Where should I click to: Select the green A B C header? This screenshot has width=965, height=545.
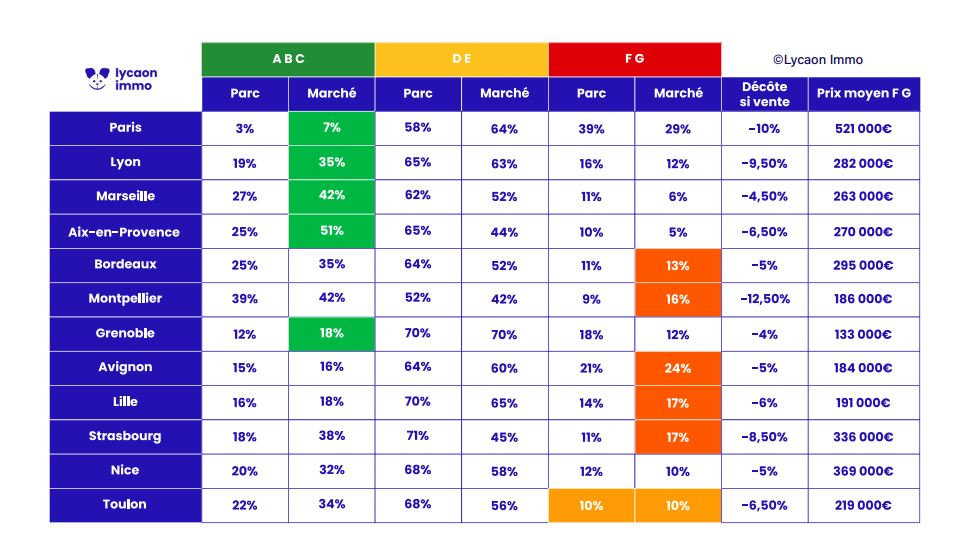tap(288, 59)
